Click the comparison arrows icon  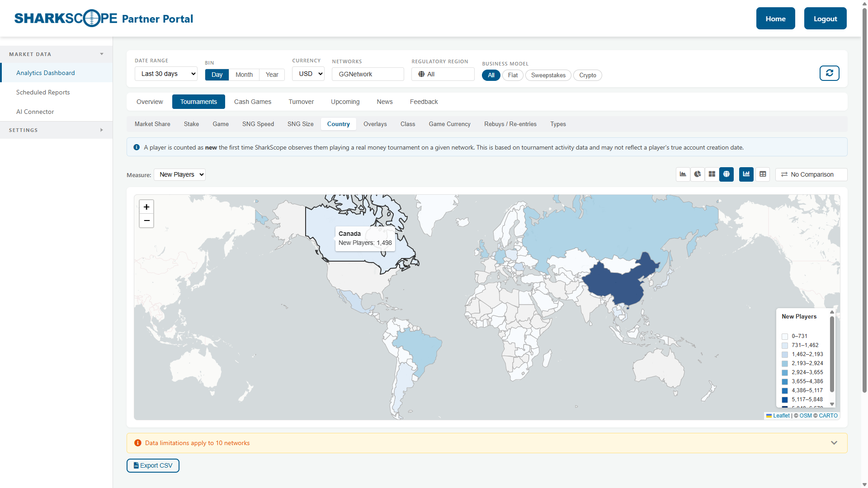(784, 174)
